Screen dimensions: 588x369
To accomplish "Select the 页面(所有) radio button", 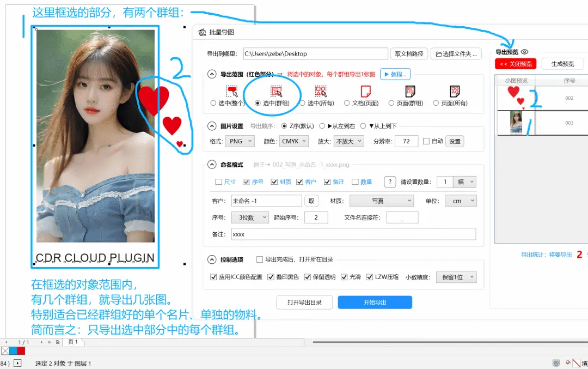I will click(436, 103).
